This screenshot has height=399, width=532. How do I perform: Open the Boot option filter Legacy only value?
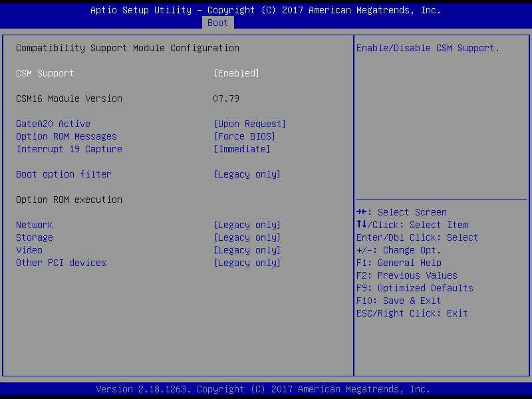pos(247,174)
